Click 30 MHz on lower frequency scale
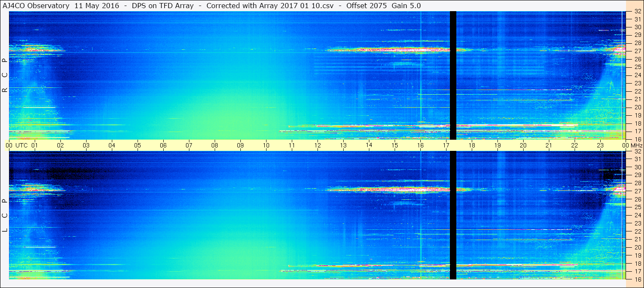Viewport: 644px width, 288px height. 637,167
